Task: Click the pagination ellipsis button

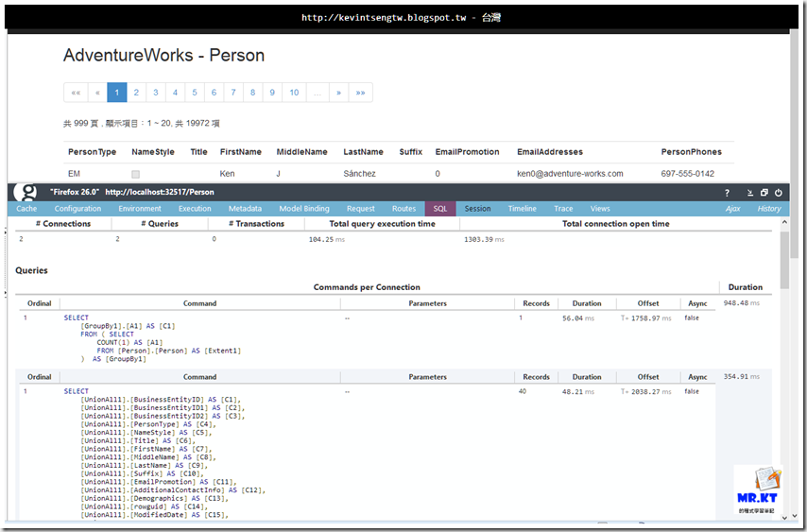Action: [x=318, y=93]
